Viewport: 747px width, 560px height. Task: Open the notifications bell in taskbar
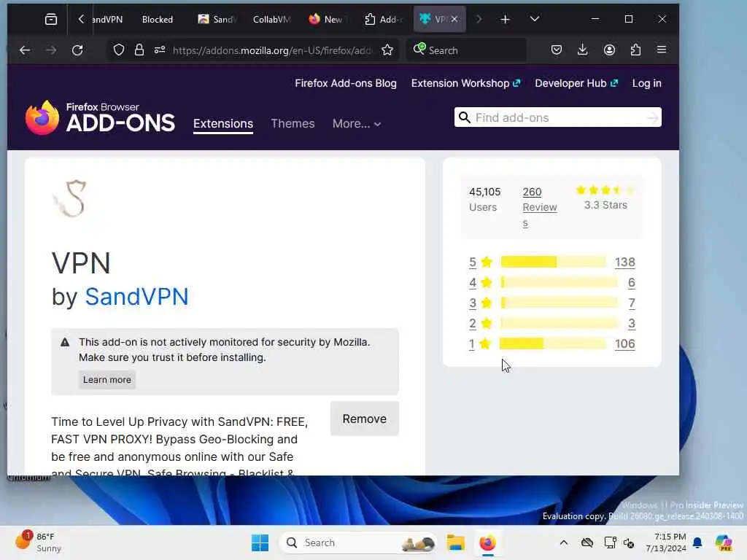697,542
